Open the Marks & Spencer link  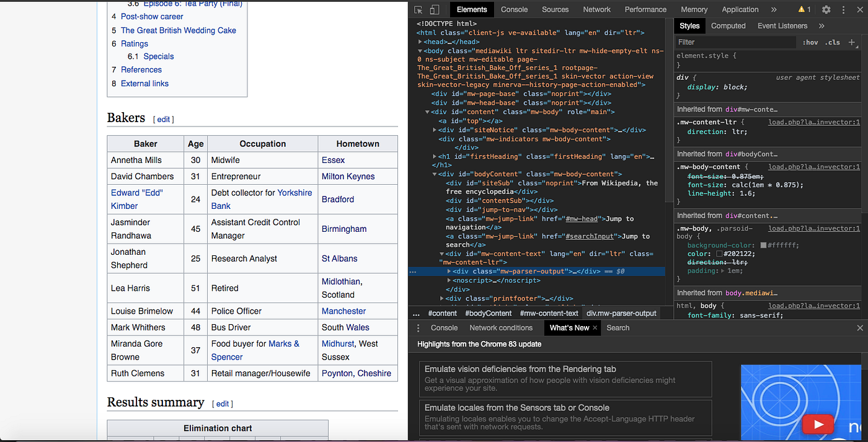[x=255, y=350]
